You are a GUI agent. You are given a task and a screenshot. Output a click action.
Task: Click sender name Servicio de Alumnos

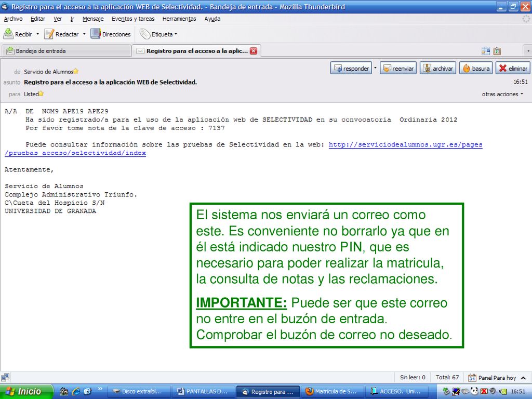[48, 72]
